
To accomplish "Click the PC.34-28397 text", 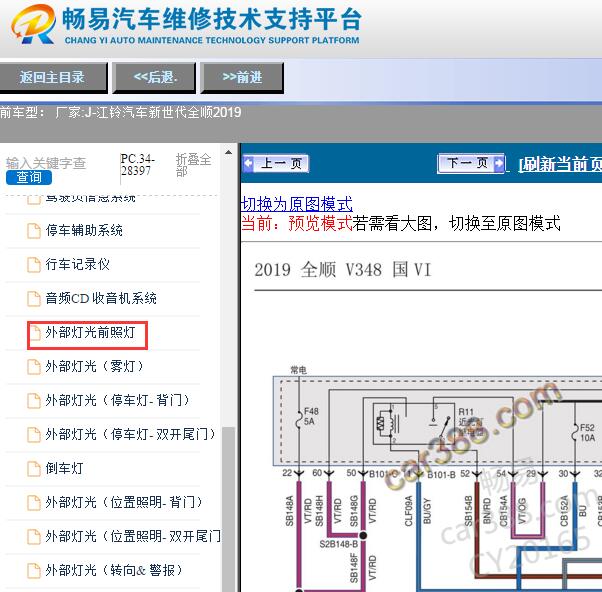I will click(137, 164).
